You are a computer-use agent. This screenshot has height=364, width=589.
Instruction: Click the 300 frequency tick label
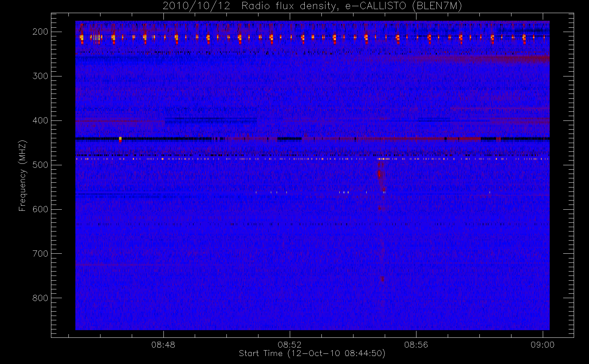click(40, 76)
